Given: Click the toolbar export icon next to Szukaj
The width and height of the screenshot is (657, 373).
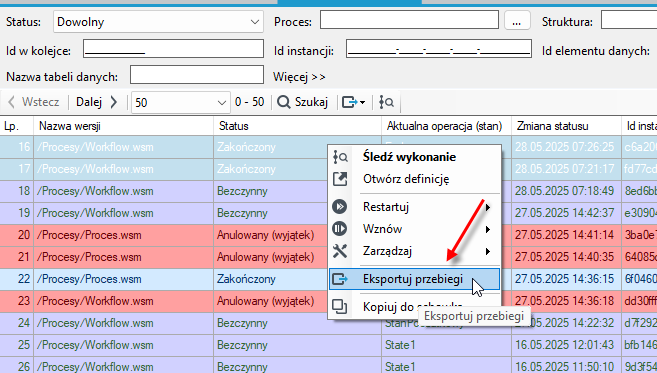Looking at the screenshot, I should [x=350, y=102].
